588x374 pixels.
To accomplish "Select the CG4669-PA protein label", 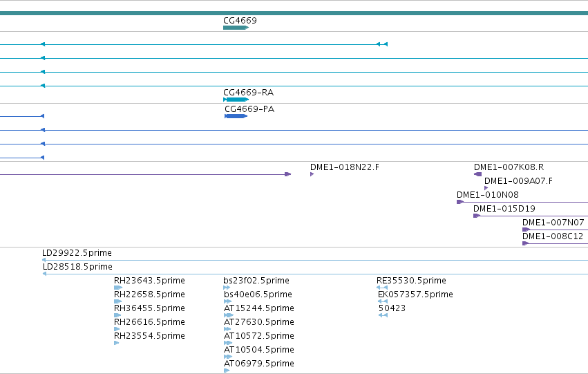I will (x=249, y=109).
